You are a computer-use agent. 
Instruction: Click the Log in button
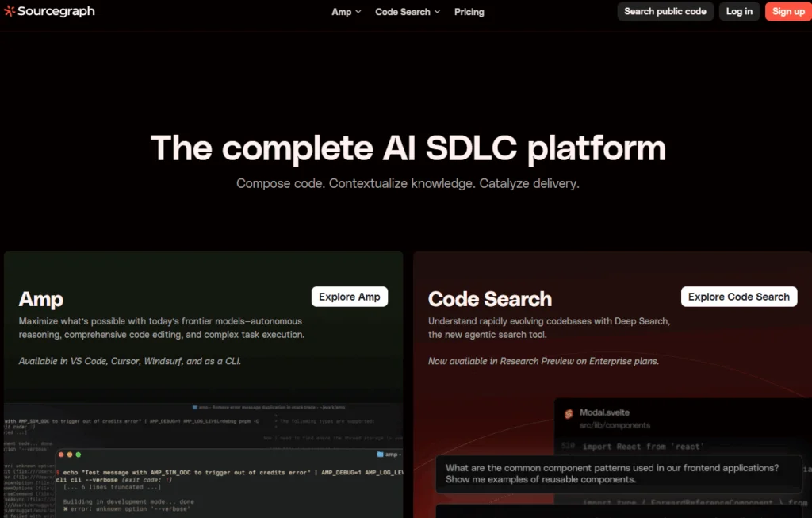[x=739, y=11]
